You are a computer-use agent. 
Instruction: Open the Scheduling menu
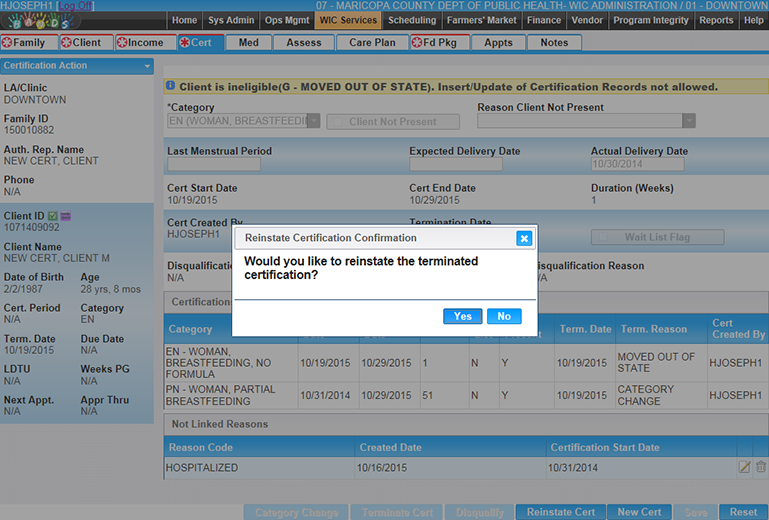tap(412, 20)
